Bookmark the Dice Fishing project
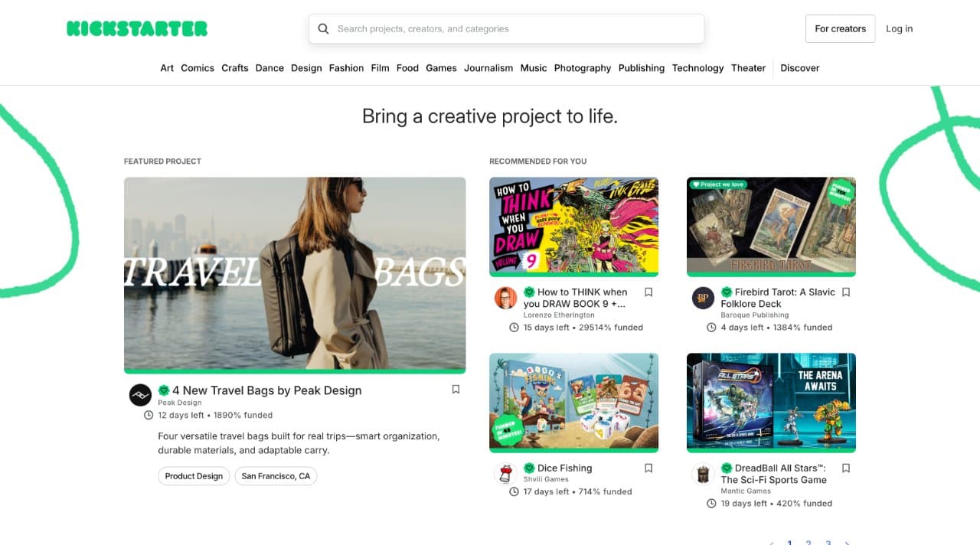 (x=648, y=468)
